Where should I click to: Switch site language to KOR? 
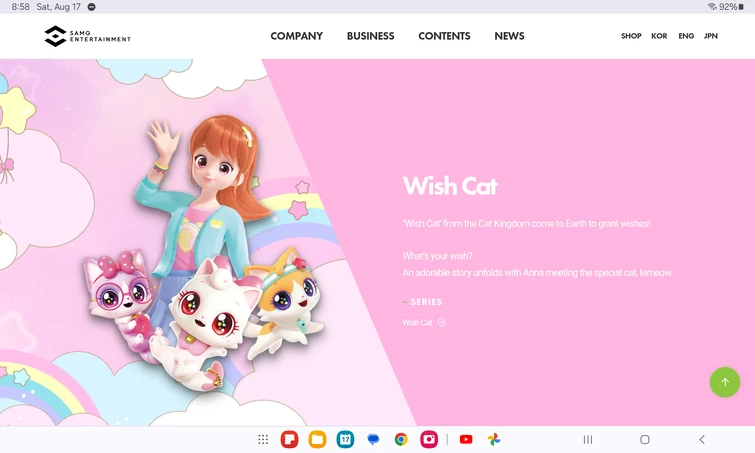point(659,36)
